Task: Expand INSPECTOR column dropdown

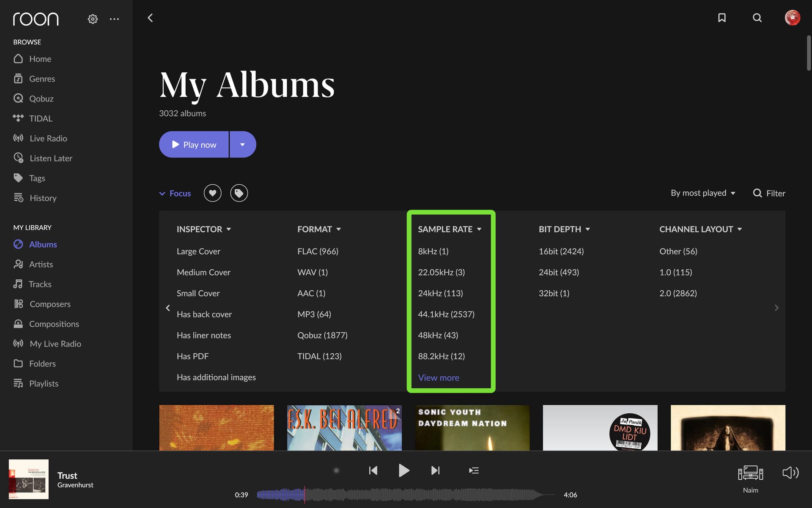Action: point(204,229)
